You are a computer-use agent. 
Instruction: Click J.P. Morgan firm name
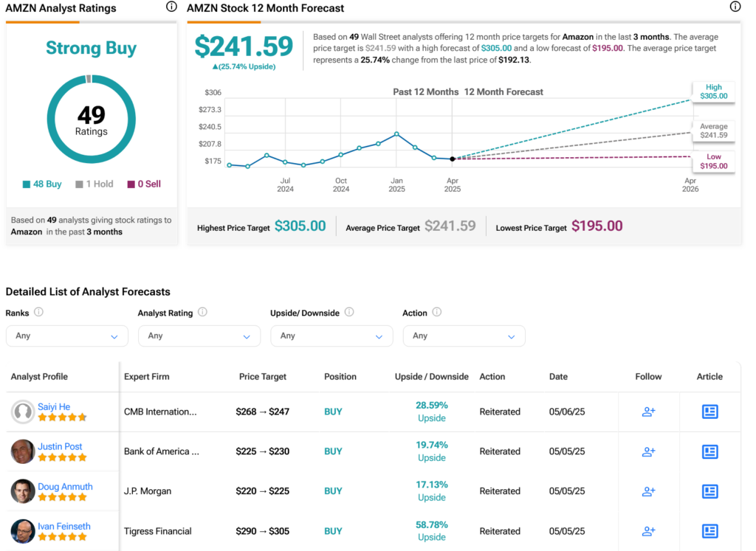(x=148, y=491)
